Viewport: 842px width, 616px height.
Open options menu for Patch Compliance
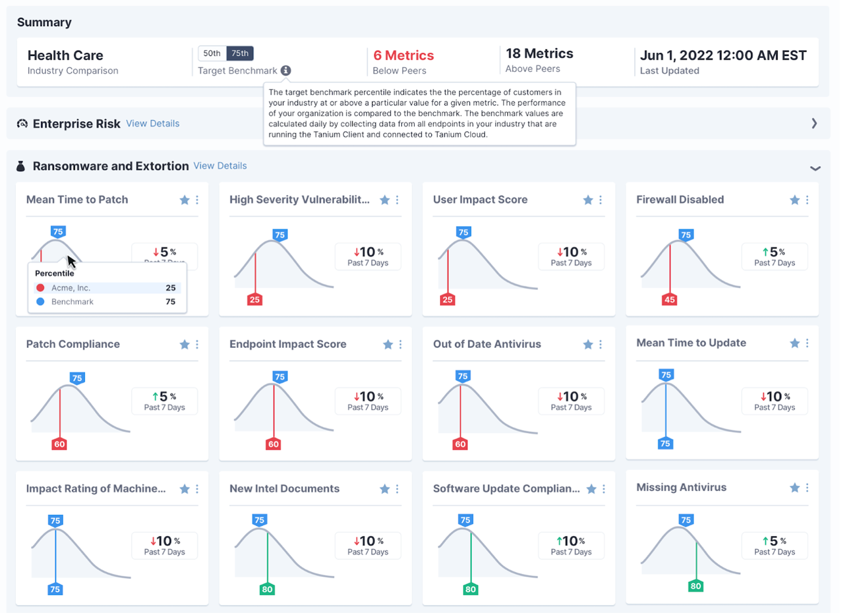[197, 345]
